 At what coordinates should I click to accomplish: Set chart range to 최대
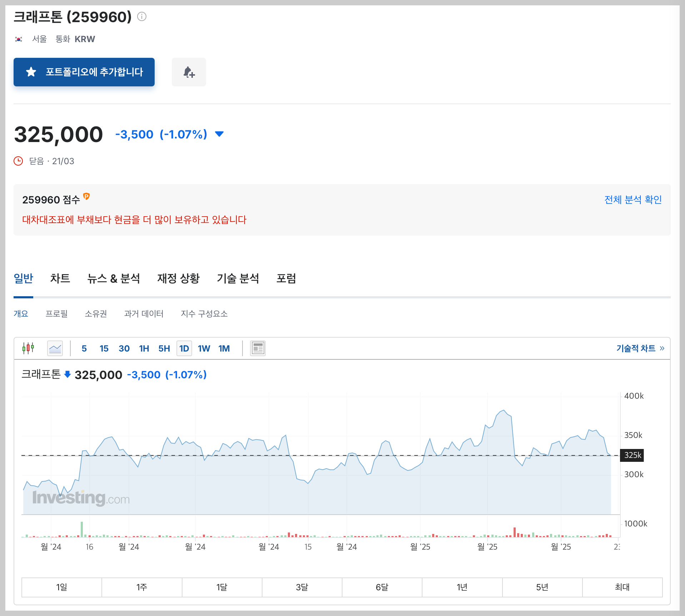point(622,587)
